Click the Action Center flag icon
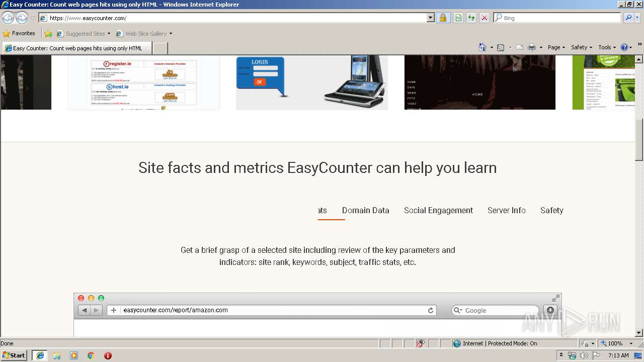The height and width of the screenshot is (362, 644). click(596, 355)
